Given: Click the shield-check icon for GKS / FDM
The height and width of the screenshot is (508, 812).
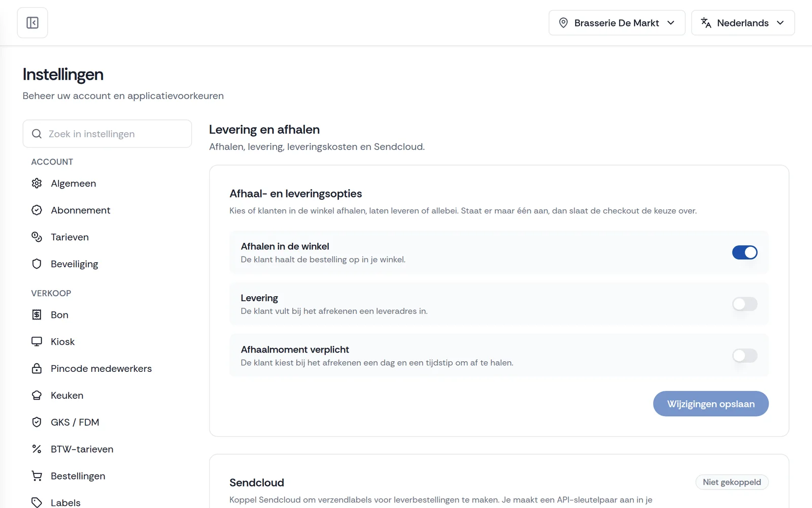Looking at the screenshot, I should [37, 423].
